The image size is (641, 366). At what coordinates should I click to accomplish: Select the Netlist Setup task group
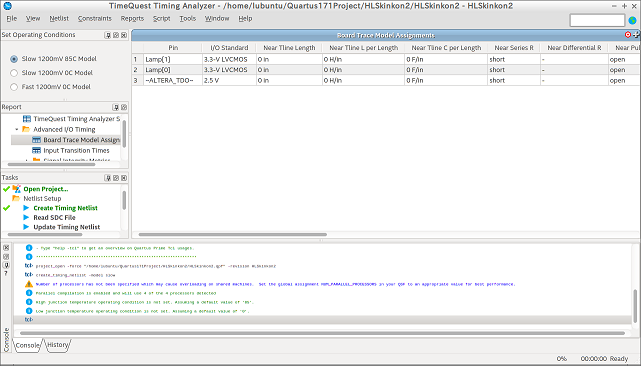[x=42, y=198]
